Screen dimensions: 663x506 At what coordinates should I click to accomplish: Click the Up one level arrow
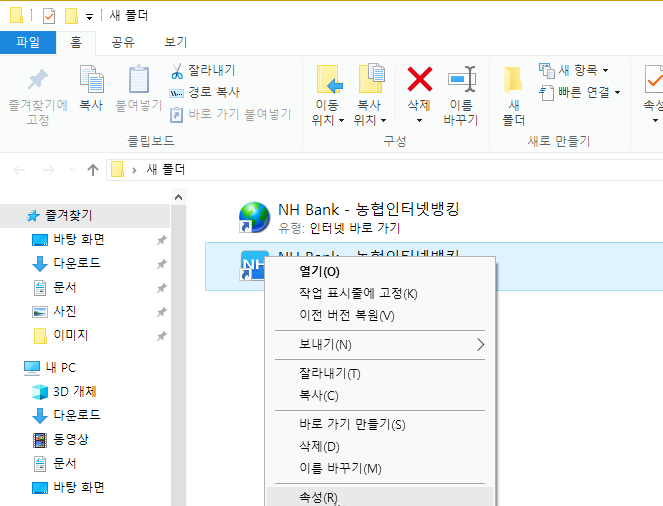[x=93, y=170]
